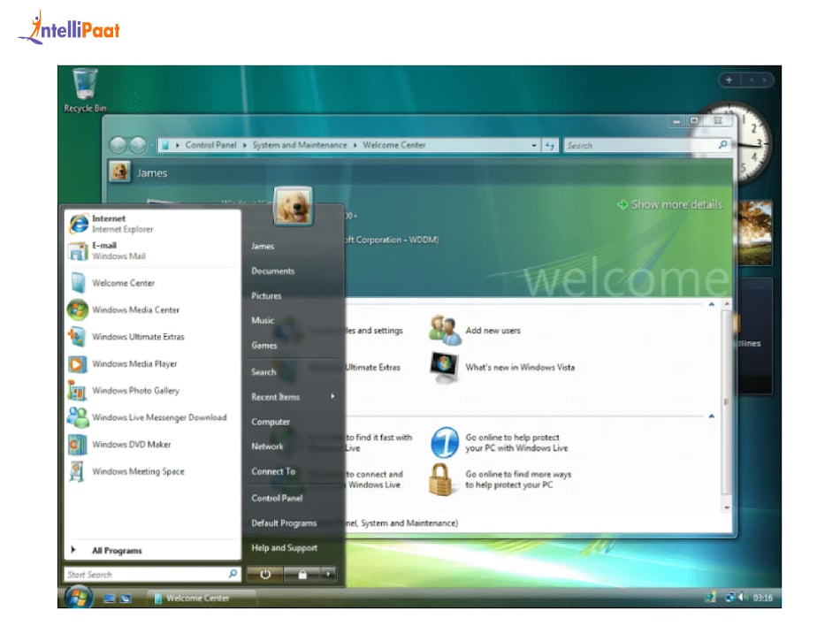This screenshot has height=641, width=840.
Task: Collapse the Windows Live offers section
Action: (712, 416)
